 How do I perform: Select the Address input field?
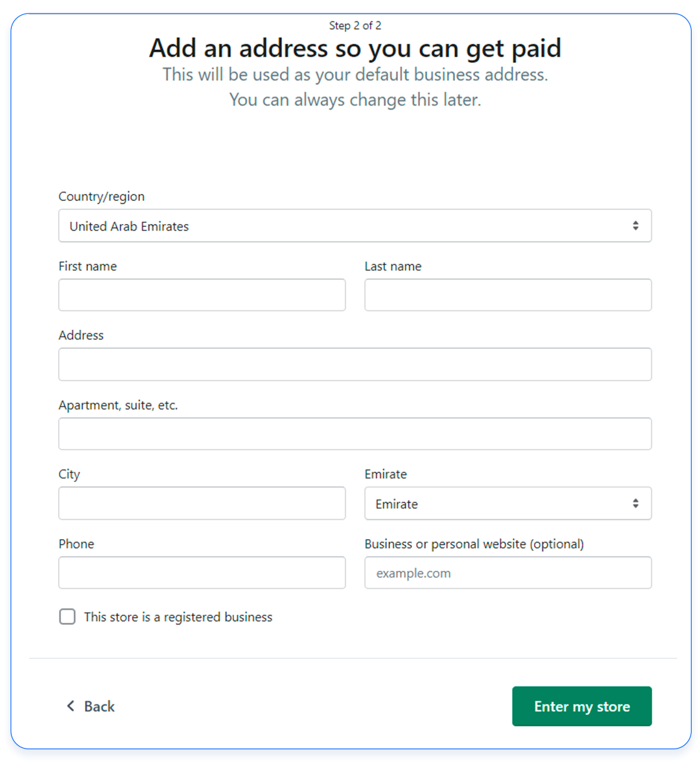355,364
